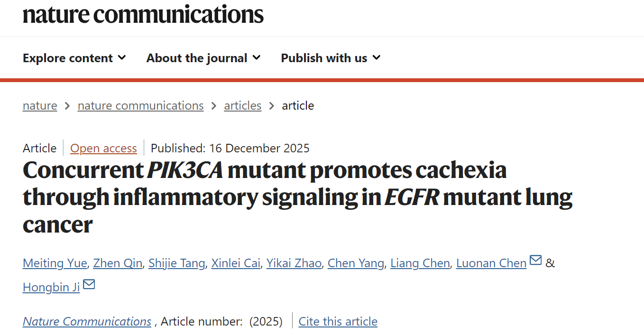
Task: Open the Open access link
Action: (103, 148)
